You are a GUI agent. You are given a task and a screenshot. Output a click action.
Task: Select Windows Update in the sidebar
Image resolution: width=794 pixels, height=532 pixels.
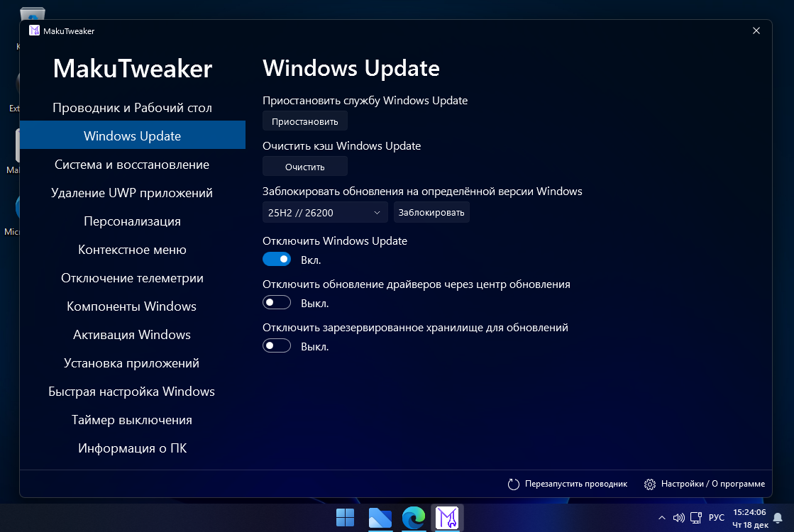pos(132,135)
